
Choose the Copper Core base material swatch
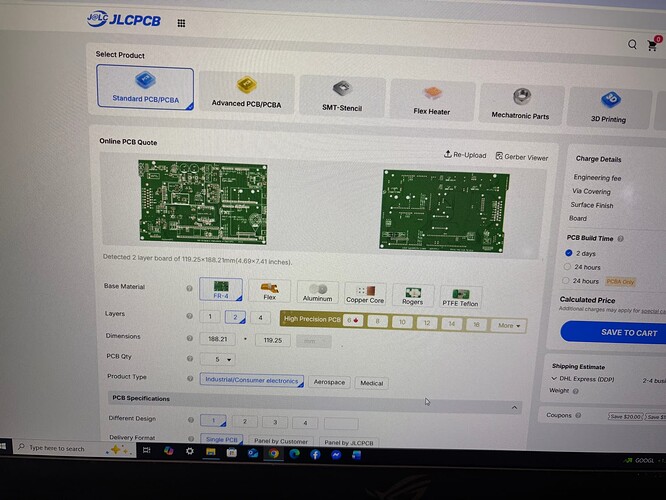pos(365,292)
